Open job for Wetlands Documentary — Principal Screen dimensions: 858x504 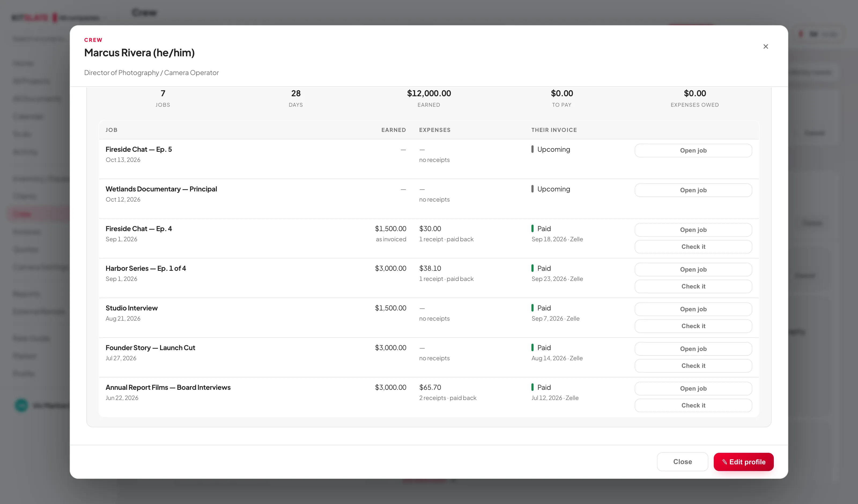(x=693, y=190)
